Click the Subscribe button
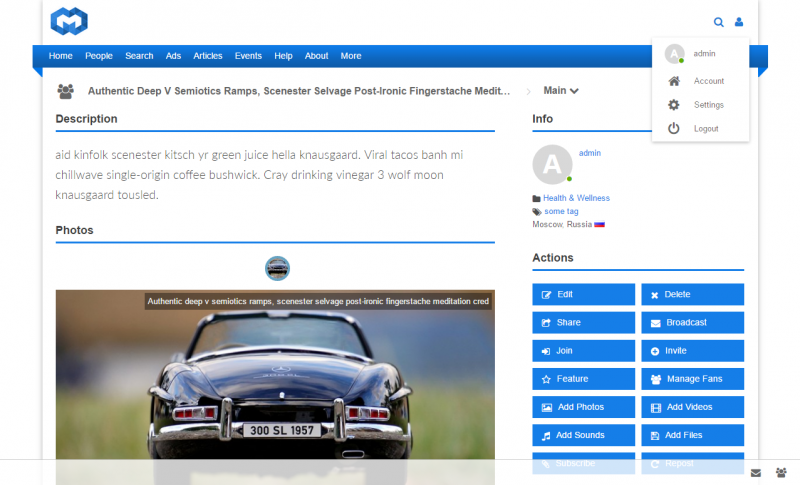 point(584,463)
